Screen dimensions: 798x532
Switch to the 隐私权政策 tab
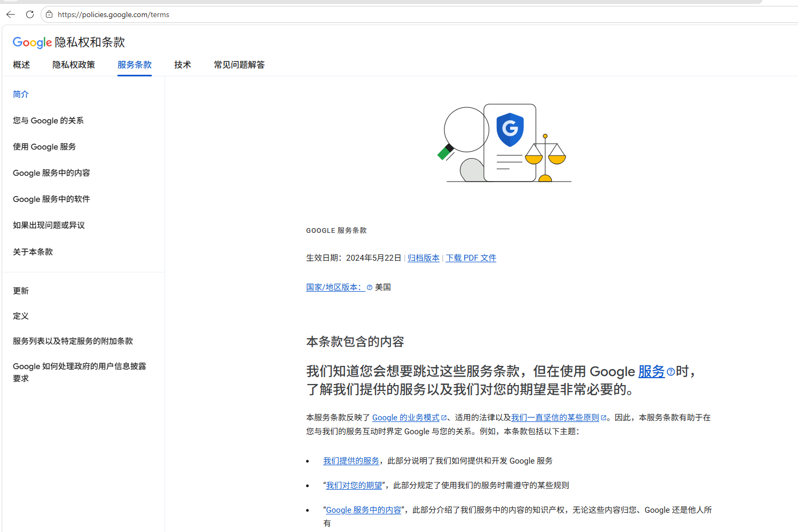(74, 65)
